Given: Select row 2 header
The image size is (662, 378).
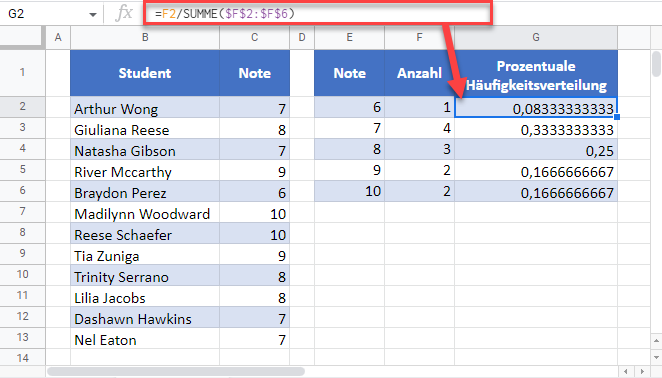Looking at the screenshot, I should 22,106.
